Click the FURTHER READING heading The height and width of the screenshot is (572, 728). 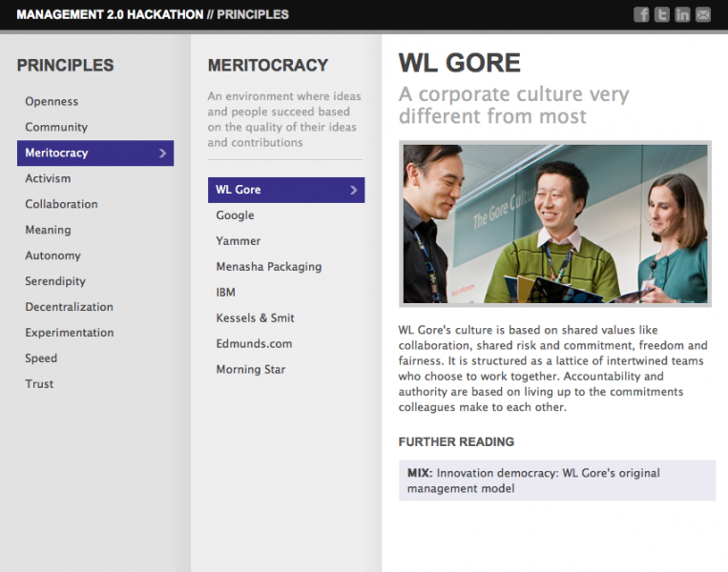pos(456,442)
